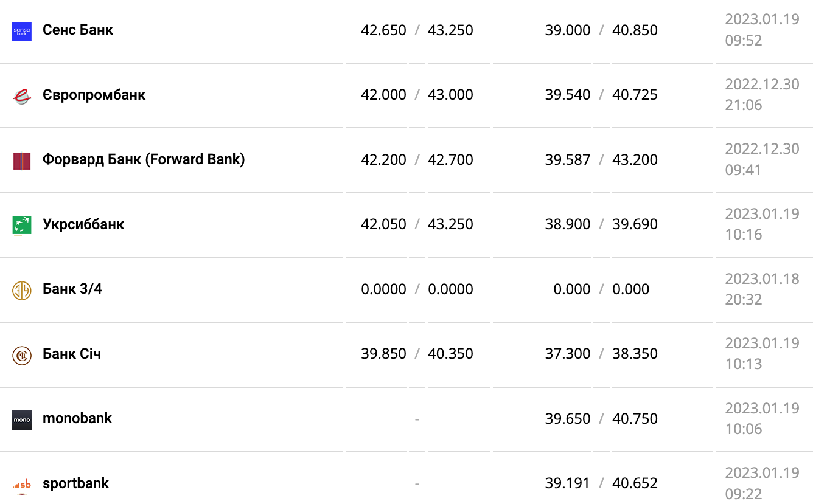Open Банк Січ bank name link
Viewport: 813px width, 504px height.
[72, 354]
